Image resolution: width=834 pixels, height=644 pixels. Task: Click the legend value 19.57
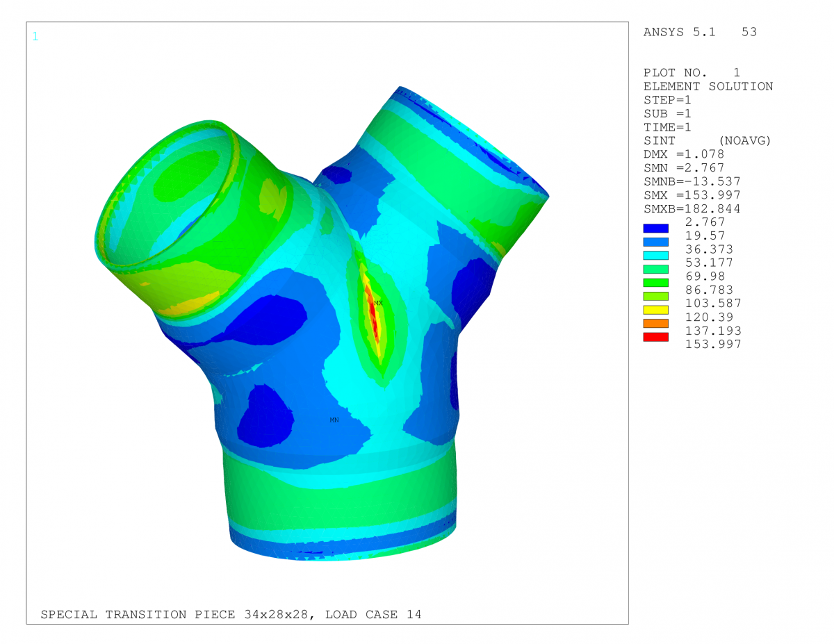tap(705, 236)
